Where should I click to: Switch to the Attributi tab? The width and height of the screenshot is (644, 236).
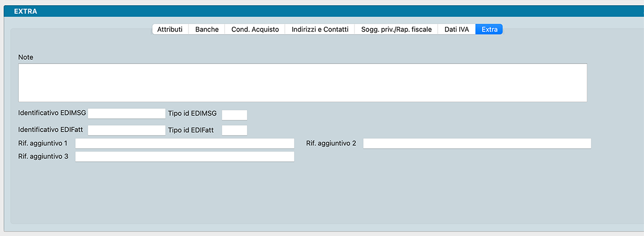pos(170,30)
